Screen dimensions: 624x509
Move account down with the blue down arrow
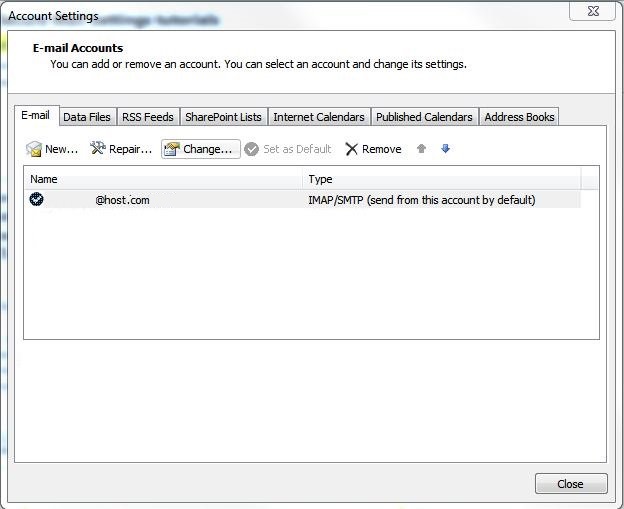446,149
